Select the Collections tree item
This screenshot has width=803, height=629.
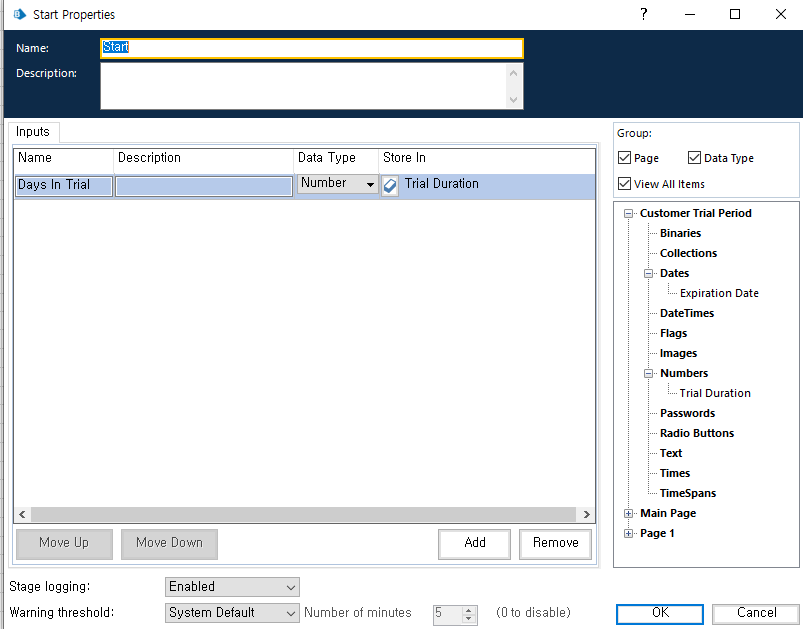tap(688, 254)
